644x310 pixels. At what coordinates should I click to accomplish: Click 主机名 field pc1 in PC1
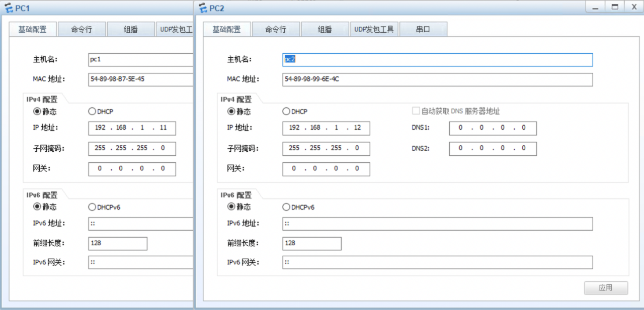point(141,60)
